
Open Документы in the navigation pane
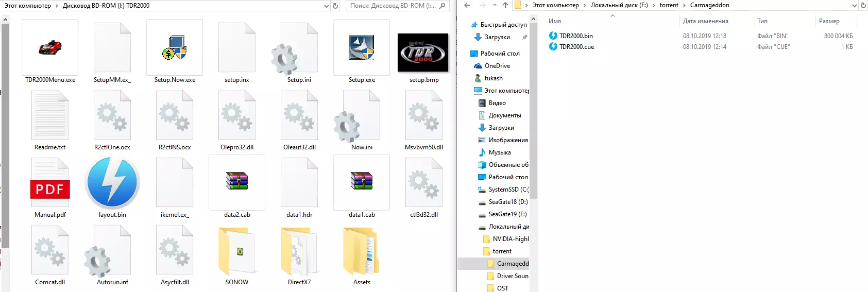pyautogui.click(x=505, y=115)
